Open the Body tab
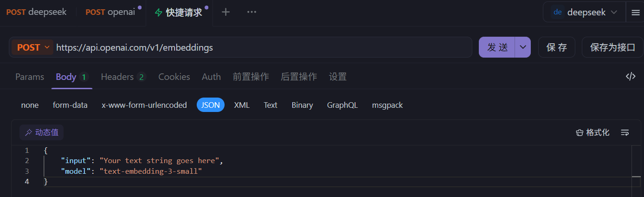 tap(72, 77)
